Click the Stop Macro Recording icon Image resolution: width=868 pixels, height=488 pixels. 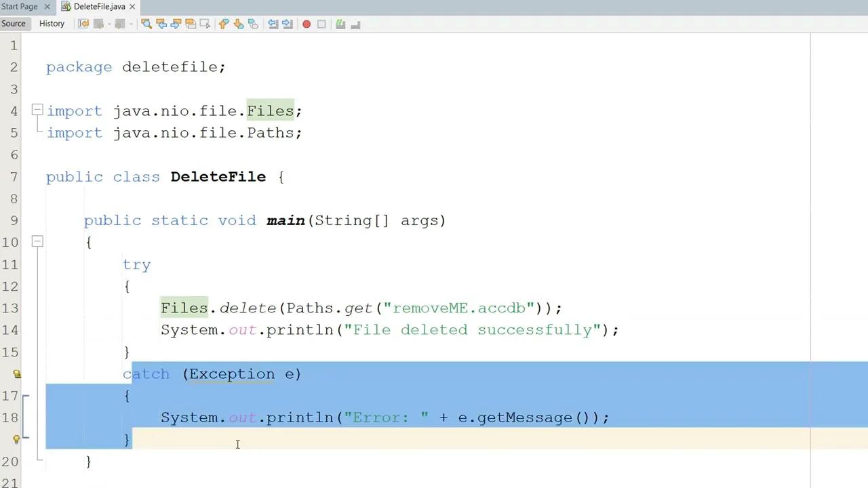pyautogui.click(x=321, y=24)
